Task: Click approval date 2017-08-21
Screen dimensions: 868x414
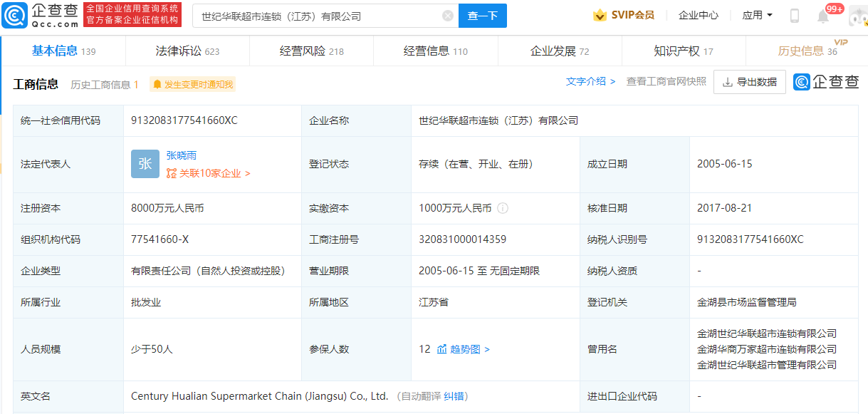Action: tap(725, 209)
